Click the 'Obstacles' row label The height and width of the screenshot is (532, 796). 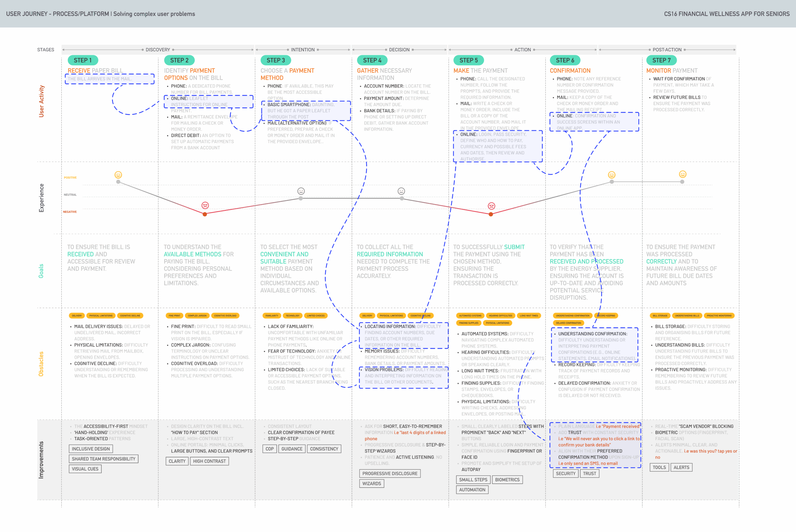click(x=41, y=364)
